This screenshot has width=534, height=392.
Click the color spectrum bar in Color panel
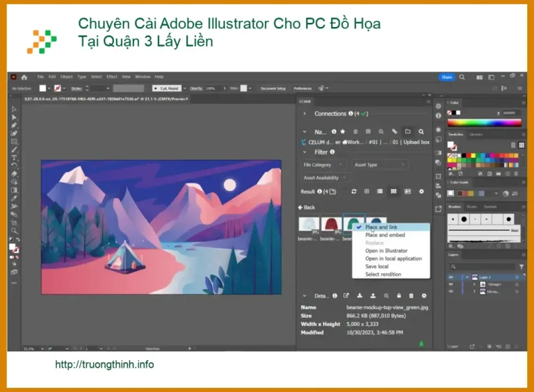pos(484,123)
